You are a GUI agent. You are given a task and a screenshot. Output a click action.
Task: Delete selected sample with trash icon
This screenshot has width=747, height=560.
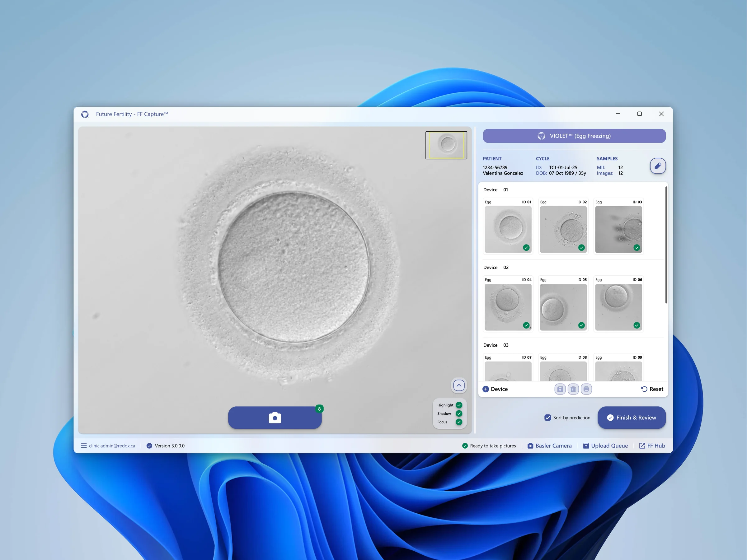point(573,389)
